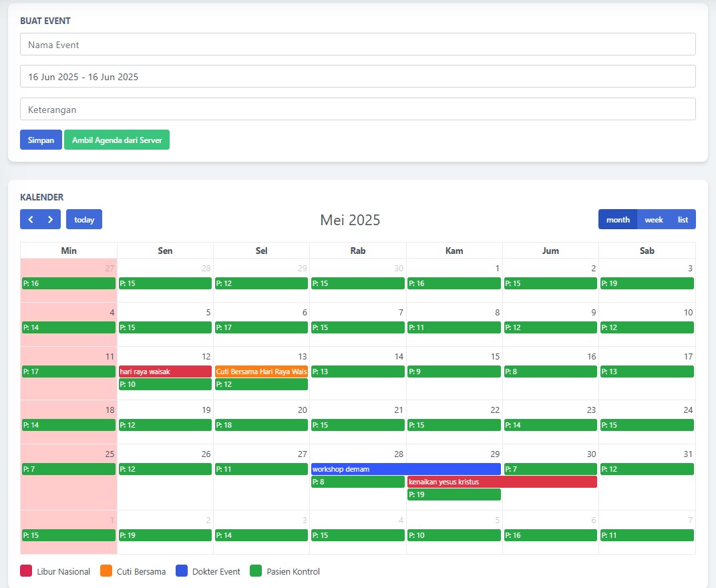Click the blue Dokter Event legend swatch
The height and width of the screenshot is (588, 716).
point(182,571)
